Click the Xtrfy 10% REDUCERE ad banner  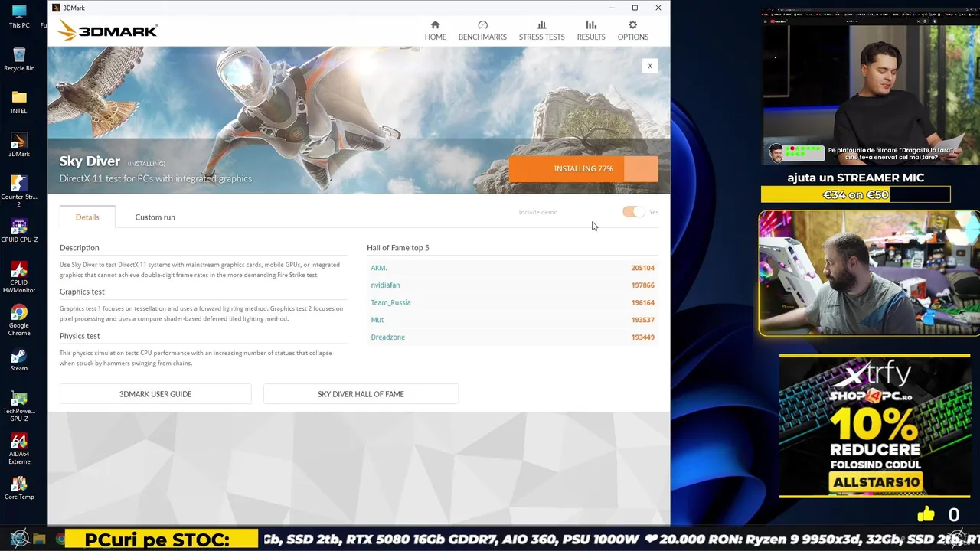click(x=875, y=425)
